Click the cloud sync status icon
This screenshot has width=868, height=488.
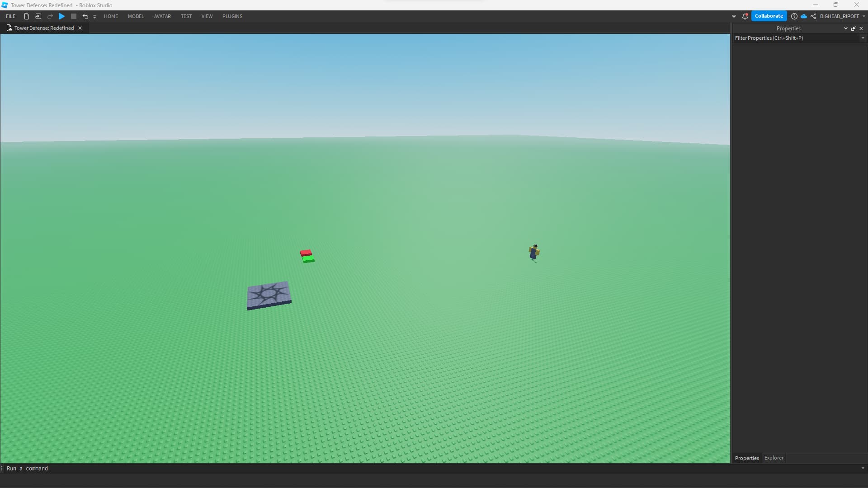pos(804,16)
